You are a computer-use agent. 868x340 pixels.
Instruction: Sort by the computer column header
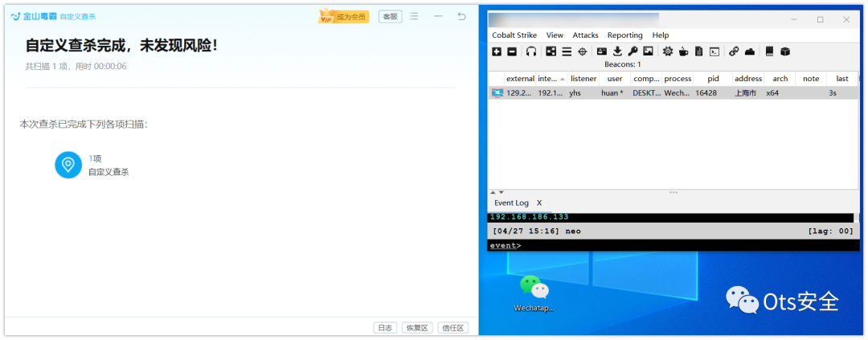pyautogui.click(x=646, y=79)
